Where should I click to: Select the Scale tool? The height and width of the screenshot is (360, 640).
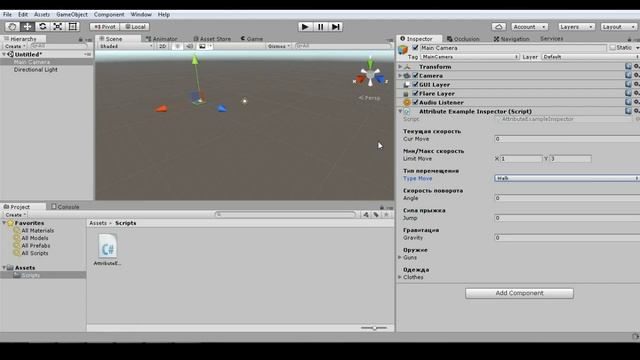tap(58, 27)
